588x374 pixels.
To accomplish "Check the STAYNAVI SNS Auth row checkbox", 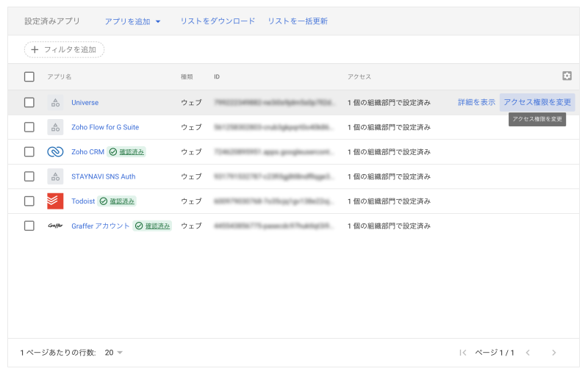I will (29, 176).
